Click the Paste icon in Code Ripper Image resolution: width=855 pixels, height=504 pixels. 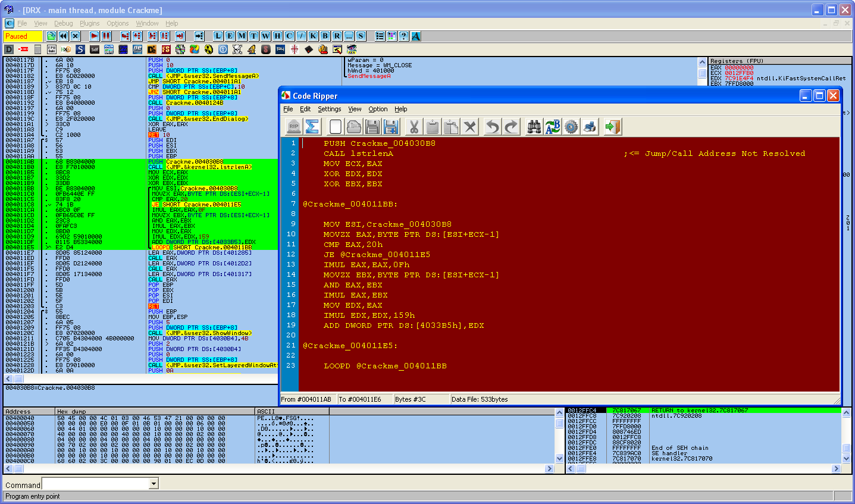point(451,126)
